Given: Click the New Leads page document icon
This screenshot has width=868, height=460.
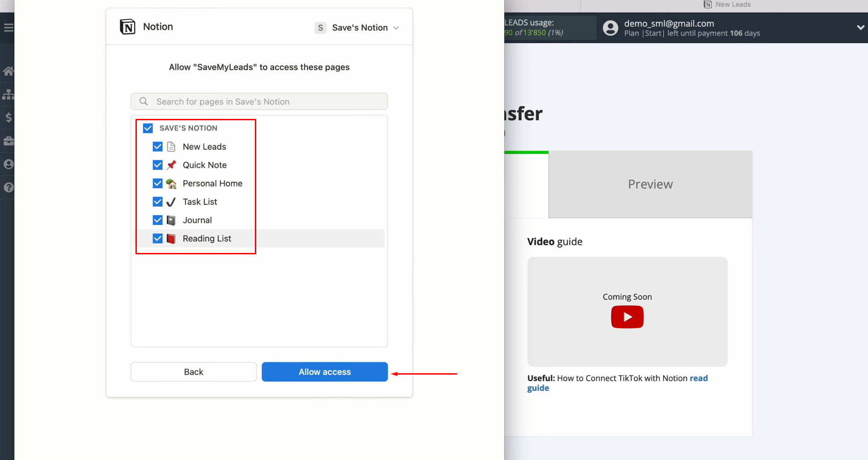Looking at the screenshot, I should tap(171, 146).
